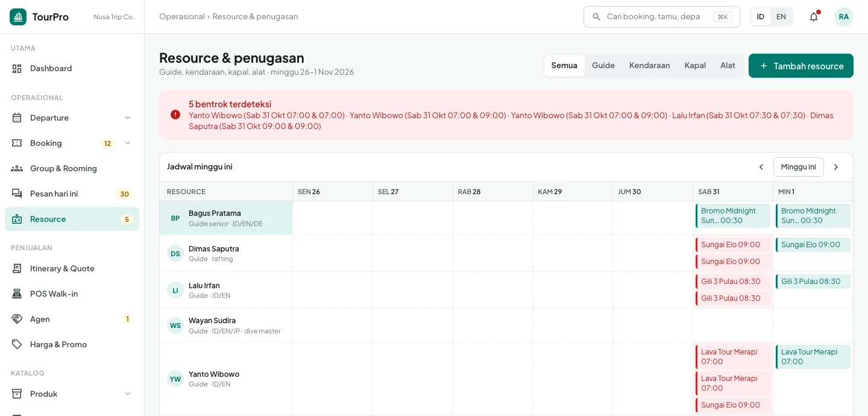Screen dimensions: 868x416
Task: Click the Agen badge showing 1
Action: point(127,320)
